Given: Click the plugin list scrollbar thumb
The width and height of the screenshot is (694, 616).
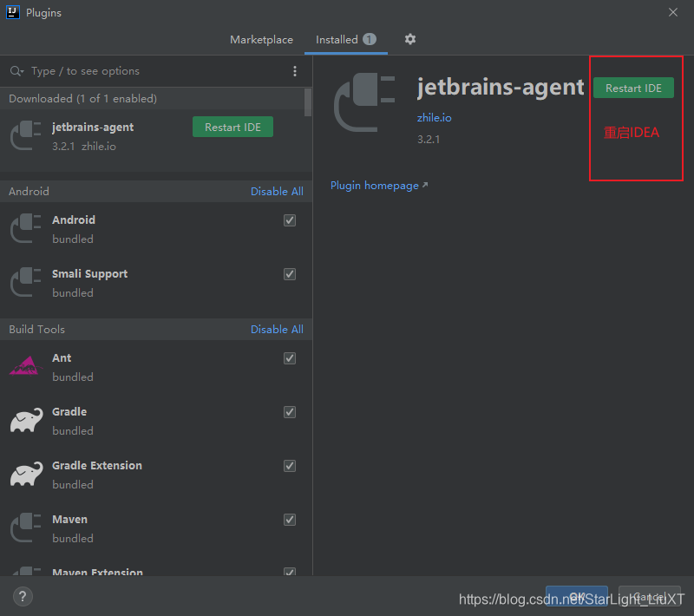Looking at the screenshot, I should pyautogui.click(x=308, y=102).
